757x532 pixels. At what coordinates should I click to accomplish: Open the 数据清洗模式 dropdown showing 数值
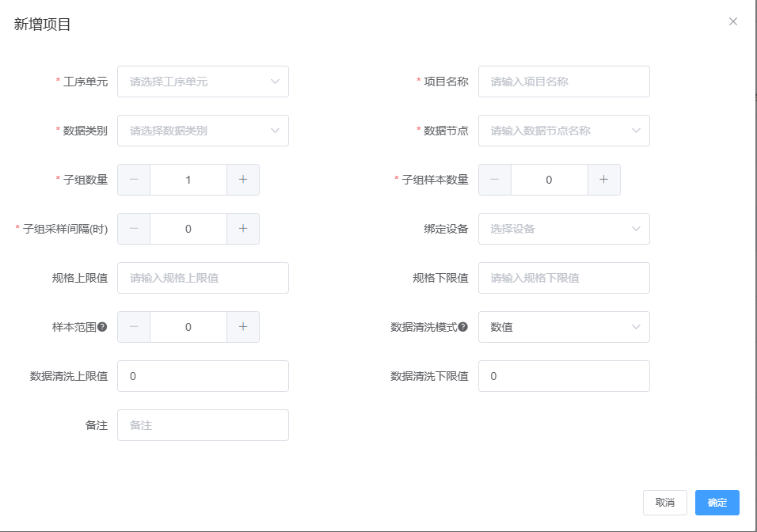click(564, 327)
